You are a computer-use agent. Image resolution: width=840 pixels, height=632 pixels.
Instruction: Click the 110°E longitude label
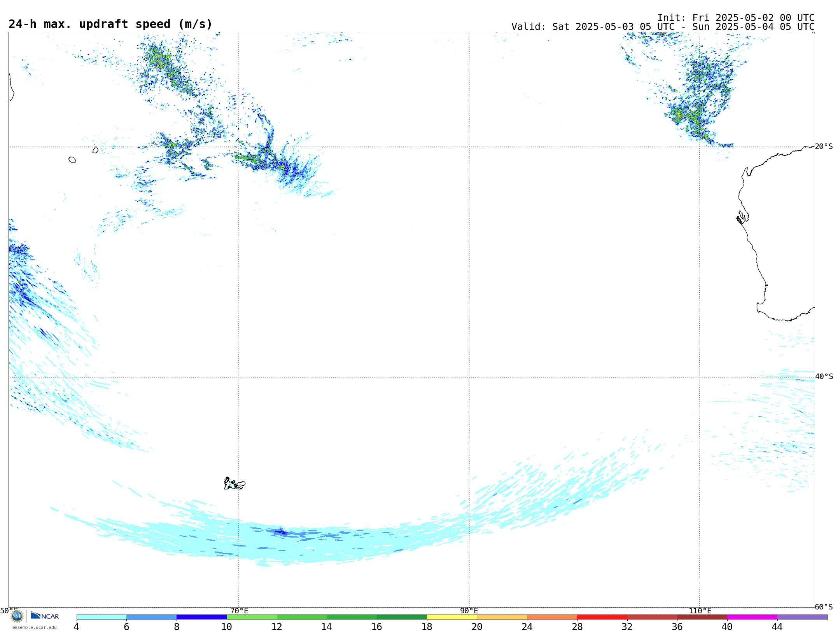pyautogui.click(x=700, y=611)
